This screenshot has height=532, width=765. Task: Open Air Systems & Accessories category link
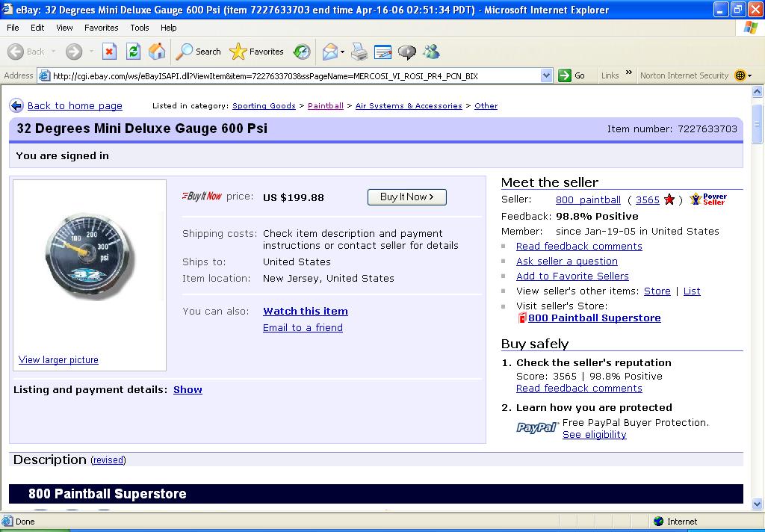click(x=409, y=106)
